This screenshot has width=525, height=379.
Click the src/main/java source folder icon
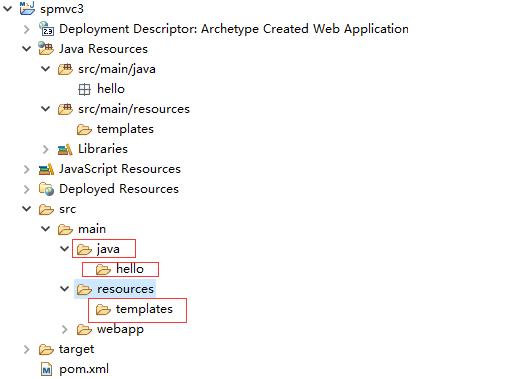pos(65,69)
